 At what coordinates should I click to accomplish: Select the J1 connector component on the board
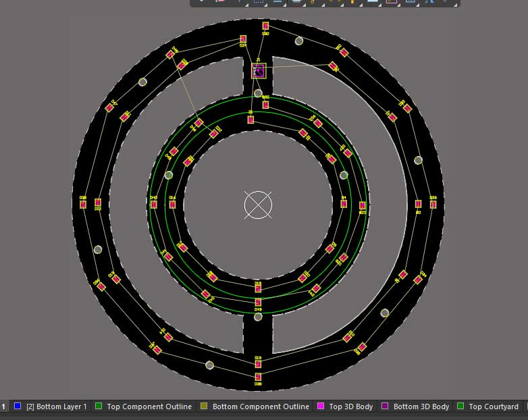coord(258,71)
